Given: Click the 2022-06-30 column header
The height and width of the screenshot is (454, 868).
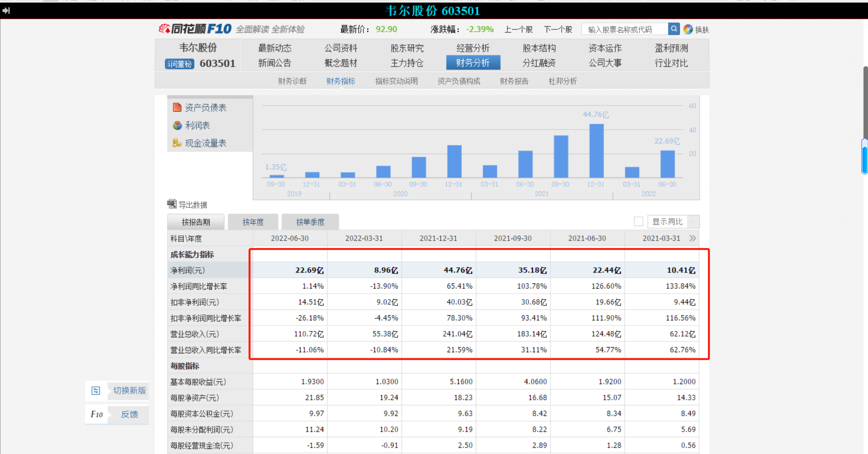Looking at the screenshot, I should point(290,238).
